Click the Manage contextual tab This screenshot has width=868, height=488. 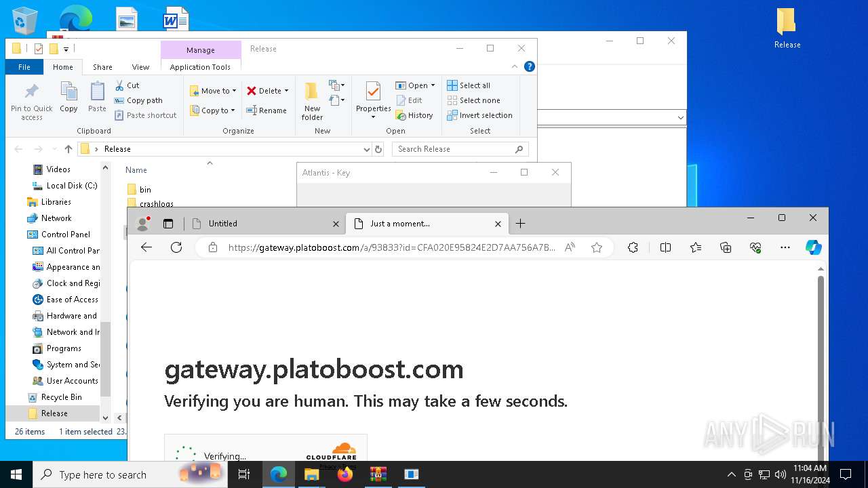pyautogui.click(x=201, y=50)
